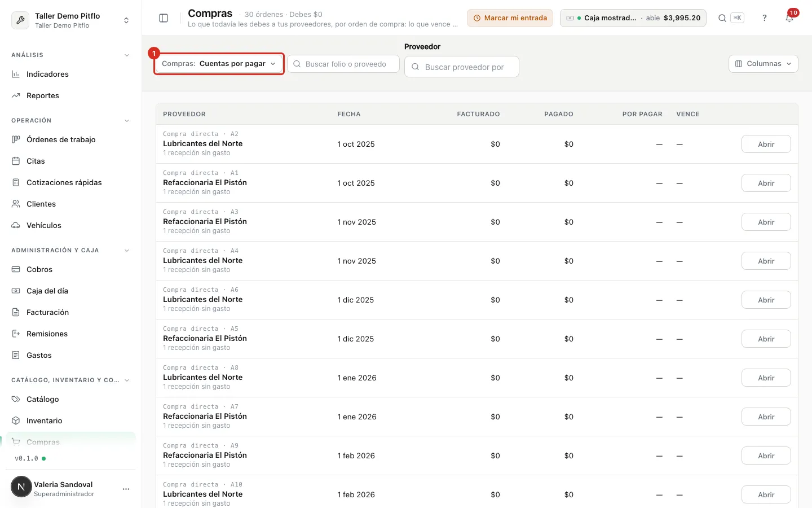The height and width of the screenshot is (508, 812).
Task: Collapse the Operación section
Action: [127, 121]
